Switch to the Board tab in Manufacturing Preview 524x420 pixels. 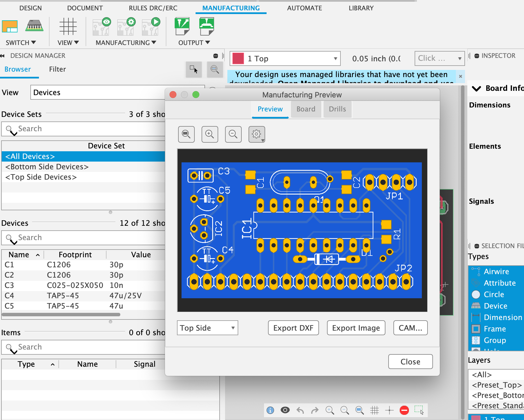click(306, 109)
